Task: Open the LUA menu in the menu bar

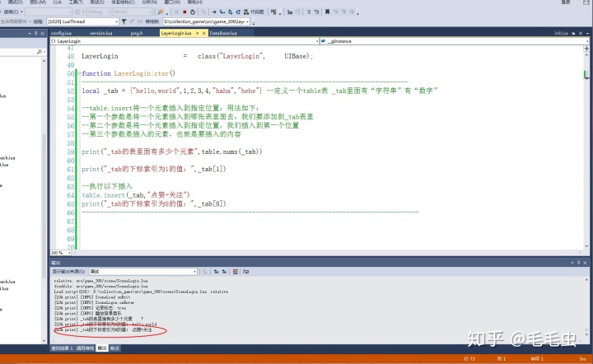Action: [57, 2]
